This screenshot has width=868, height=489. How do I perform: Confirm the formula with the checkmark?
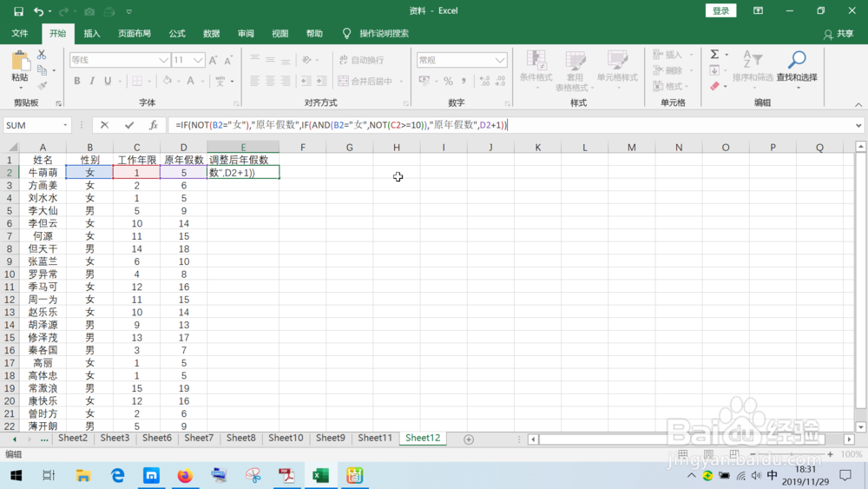129,125
